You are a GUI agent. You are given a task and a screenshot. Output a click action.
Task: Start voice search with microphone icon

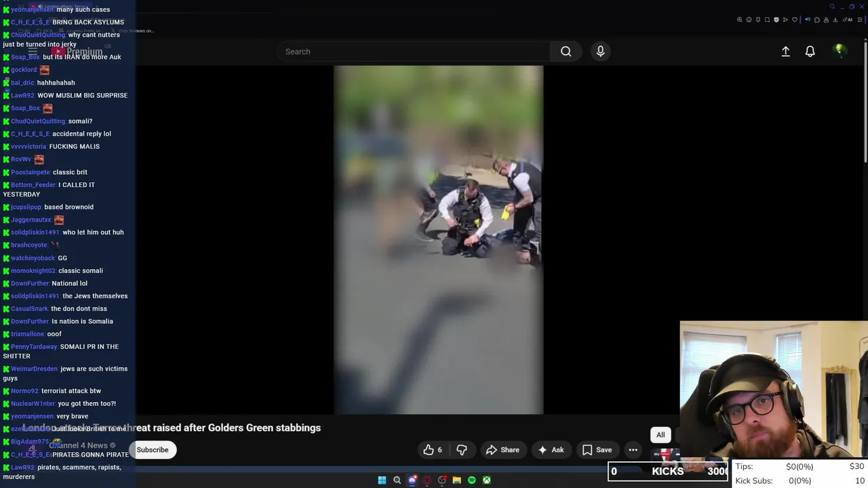pos(600,52)
